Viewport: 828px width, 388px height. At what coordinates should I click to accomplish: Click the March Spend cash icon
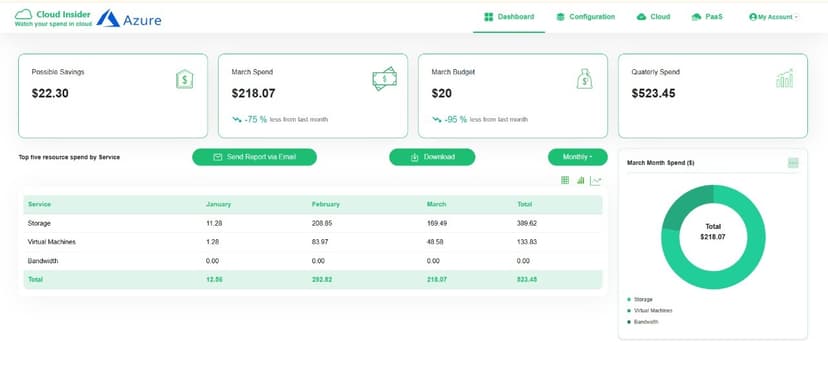pos(384,79)
